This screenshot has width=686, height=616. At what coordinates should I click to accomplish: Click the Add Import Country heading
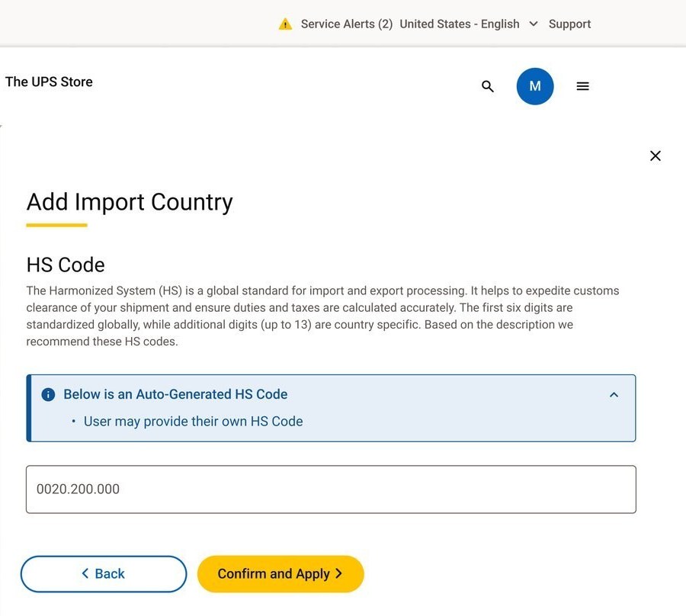130,203
